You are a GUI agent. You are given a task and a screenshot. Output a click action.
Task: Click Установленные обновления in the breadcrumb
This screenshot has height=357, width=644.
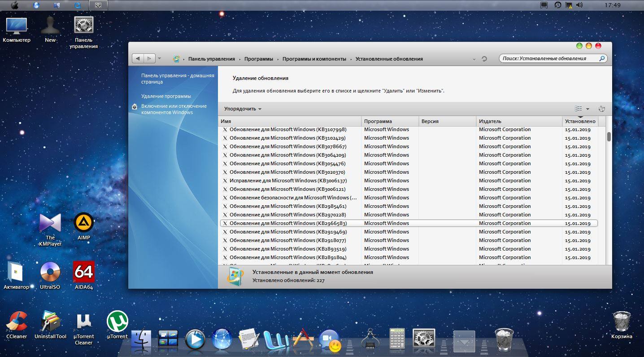click(x=389, y=59)
